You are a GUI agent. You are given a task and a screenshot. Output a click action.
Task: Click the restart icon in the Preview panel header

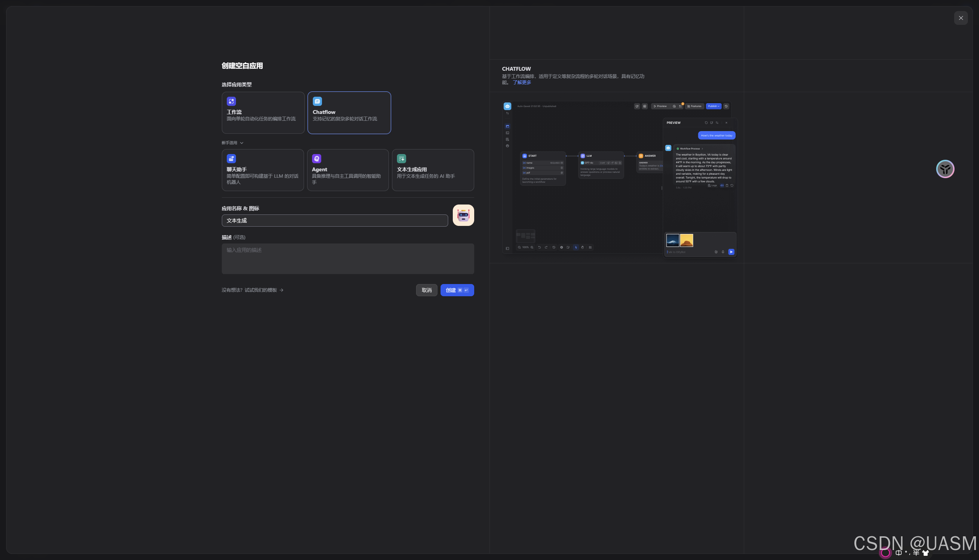tap(706, 123)
